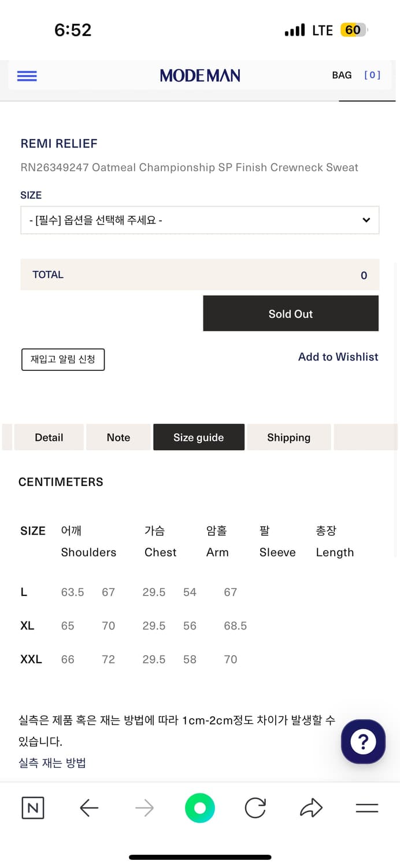400x868 pixels.
Task: View the Shipping tab
Action: (x=289, y=437)
